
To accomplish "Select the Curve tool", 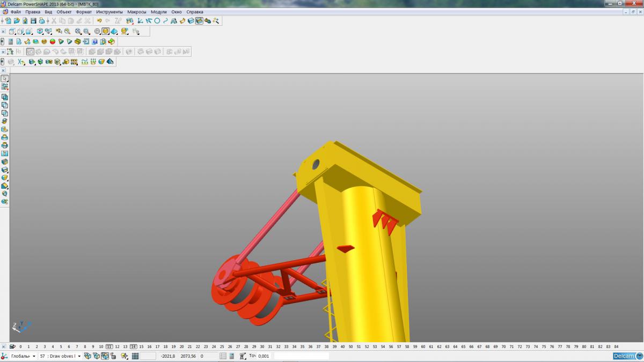I will tap(165, 21).
